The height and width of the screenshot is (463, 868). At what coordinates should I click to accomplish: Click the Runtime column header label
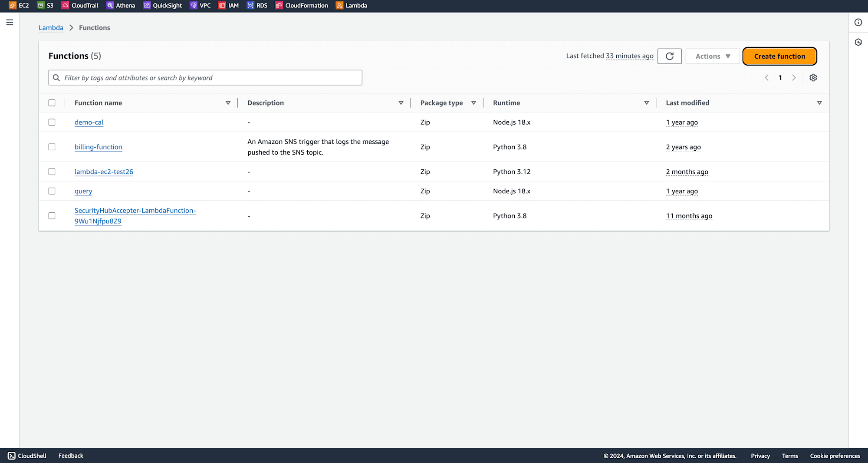(x=506, y=103)
